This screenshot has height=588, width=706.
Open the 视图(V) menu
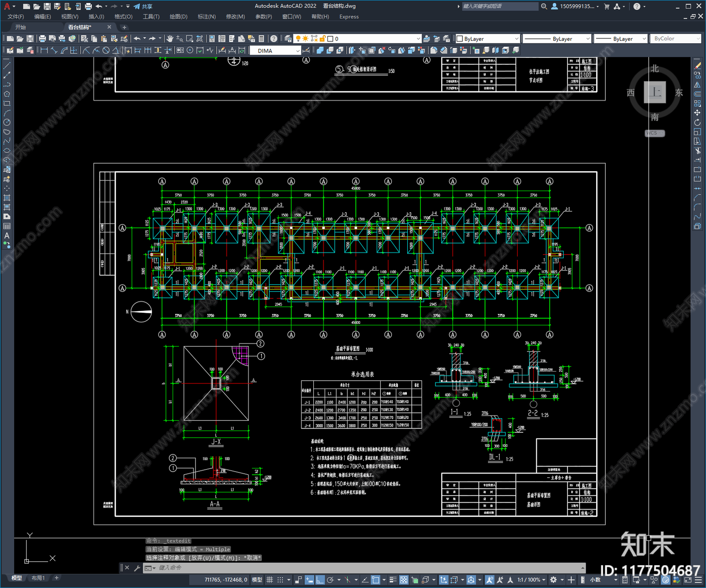pos(70,17)
